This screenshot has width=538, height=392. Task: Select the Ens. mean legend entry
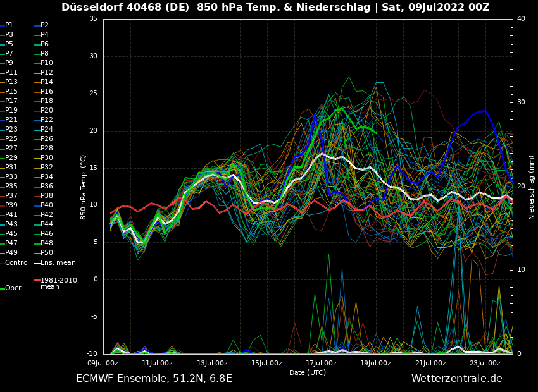[x=58, y=262]
